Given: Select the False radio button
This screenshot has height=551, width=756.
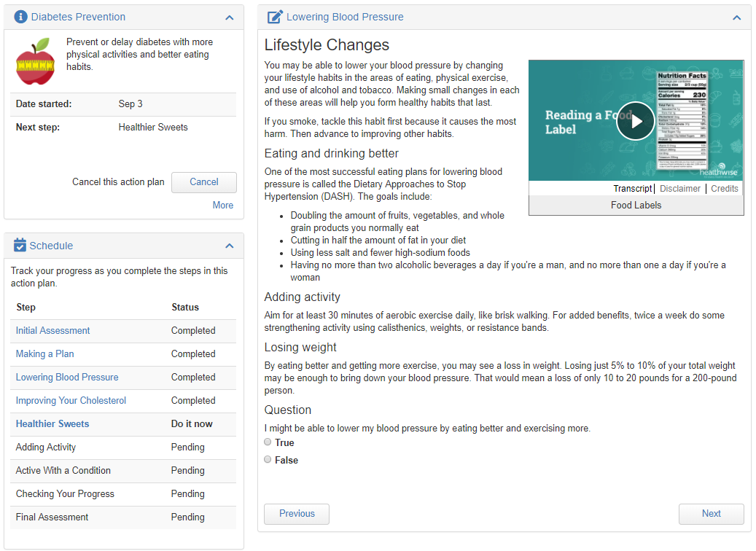Looking at the screenshot, I should pyautogui.click(x=268, y=459).
